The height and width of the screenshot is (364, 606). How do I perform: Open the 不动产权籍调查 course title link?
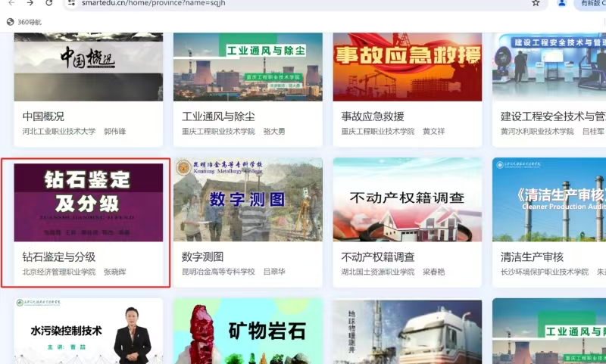(377, 257)
